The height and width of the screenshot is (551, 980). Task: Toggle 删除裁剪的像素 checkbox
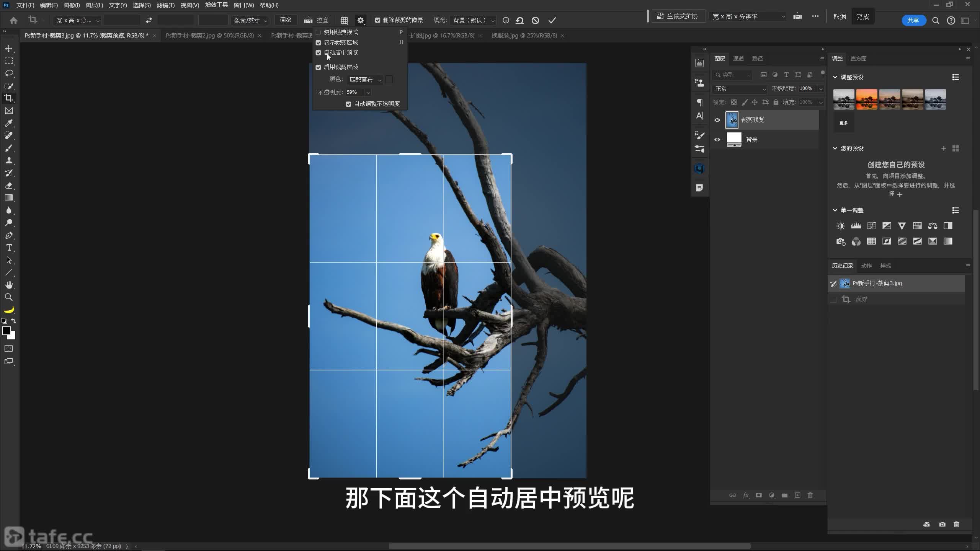coord(377,20)
